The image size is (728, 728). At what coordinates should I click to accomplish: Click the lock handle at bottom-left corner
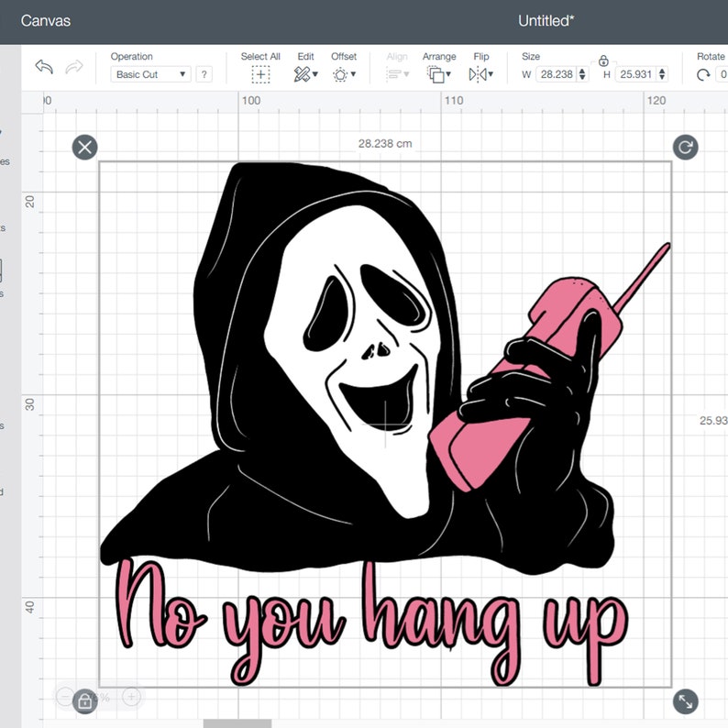click(x=85, y=701)
